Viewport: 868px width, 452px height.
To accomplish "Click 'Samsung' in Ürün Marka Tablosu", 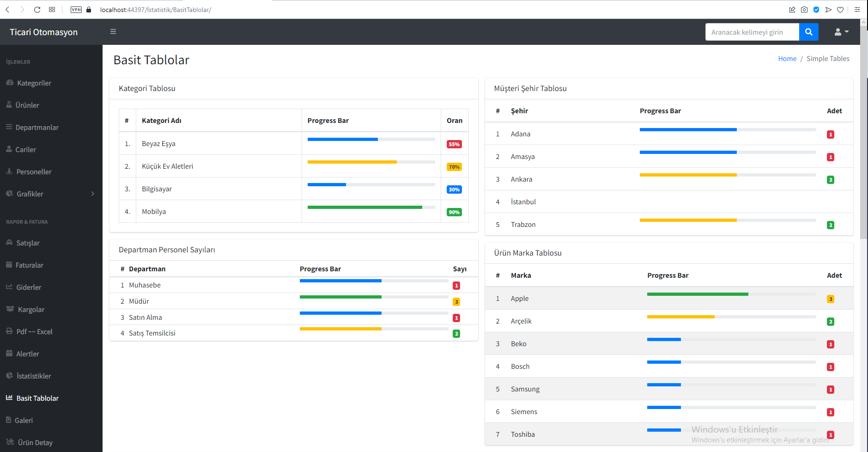I will [525, 389].
